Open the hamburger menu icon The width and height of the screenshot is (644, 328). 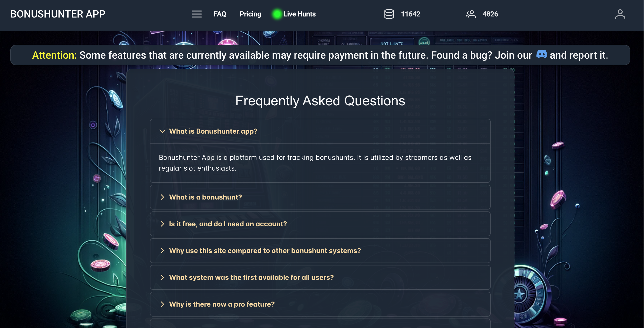pyautogui.click(x=197, y=14)
